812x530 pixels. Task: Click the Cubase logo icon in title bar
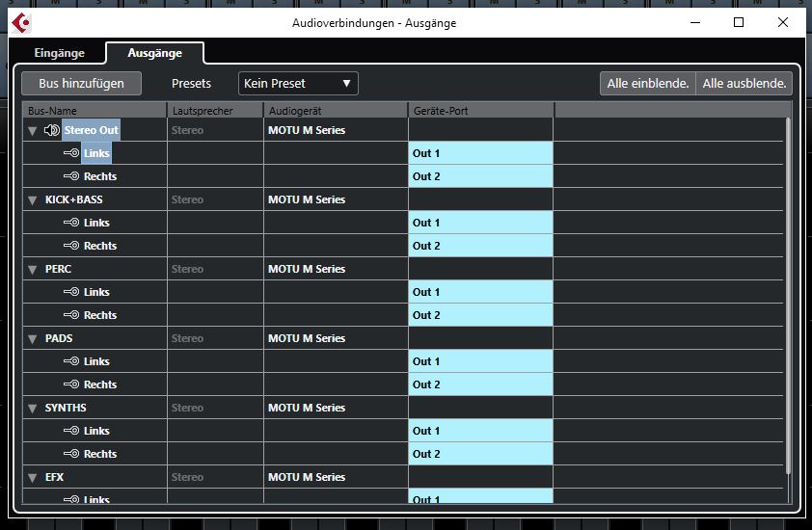click(19, 22)
